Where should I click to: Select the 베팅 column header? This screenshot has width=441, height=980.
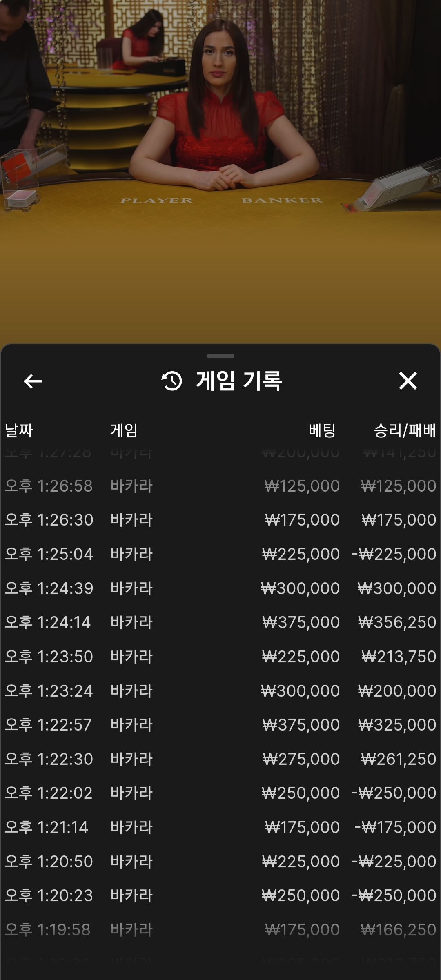click(x=322, y=430)
